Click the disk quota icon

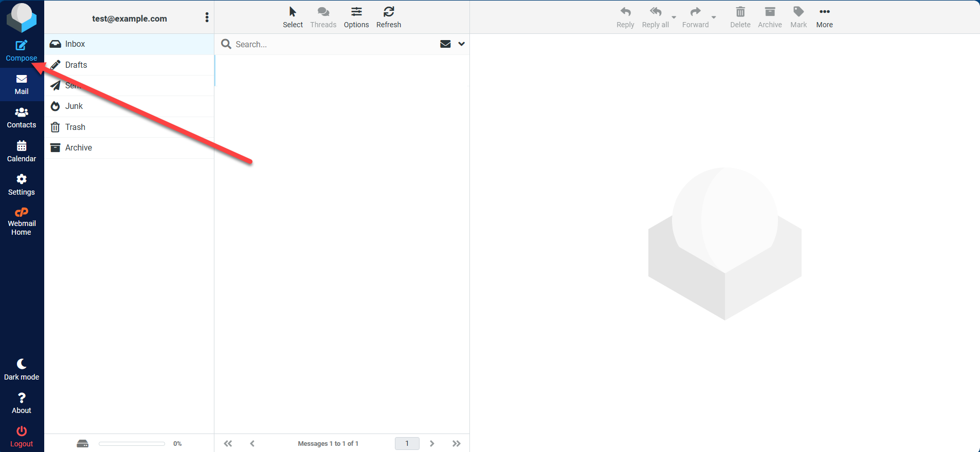tap(83, 443)
